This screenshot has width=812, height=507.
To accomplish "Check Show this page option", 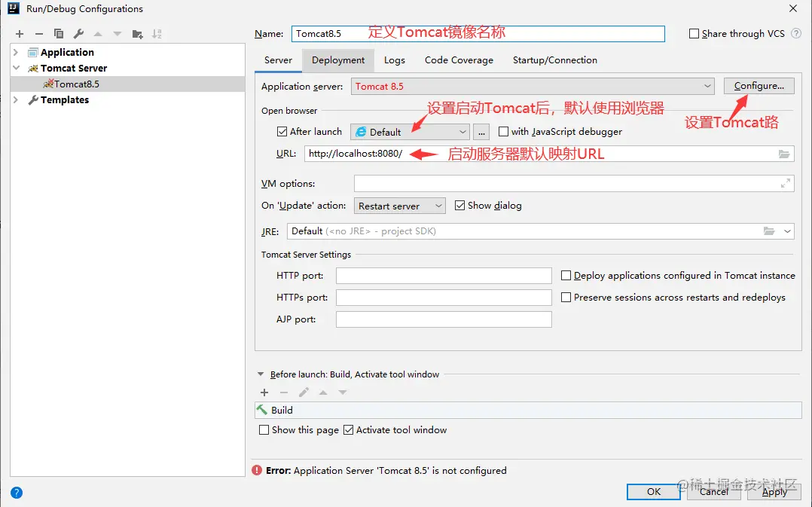I will coord(264,430).
